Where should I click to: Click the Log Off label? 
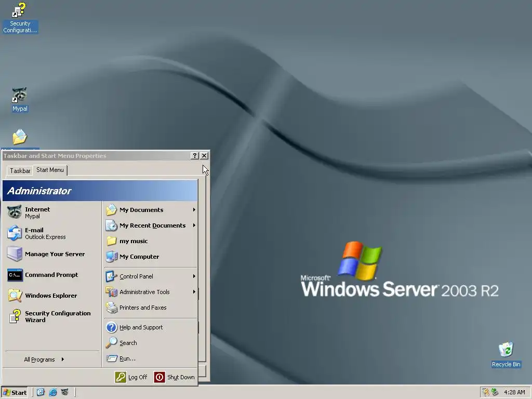[x=138, y=377]
